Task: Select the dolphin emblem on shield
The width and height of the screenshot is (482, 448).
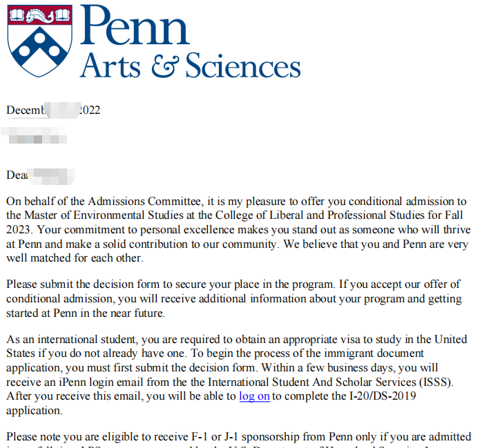Action: coord(40,15)
